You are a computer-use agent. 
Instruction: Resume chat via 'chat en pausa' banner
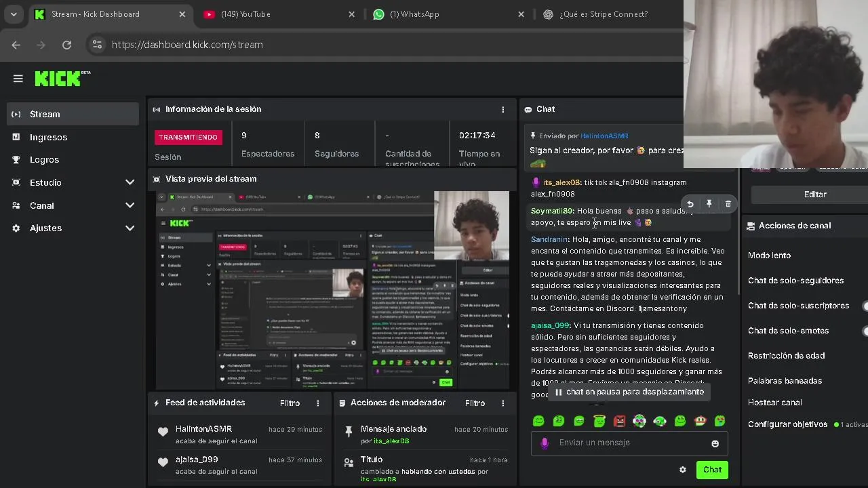point(629,392)
